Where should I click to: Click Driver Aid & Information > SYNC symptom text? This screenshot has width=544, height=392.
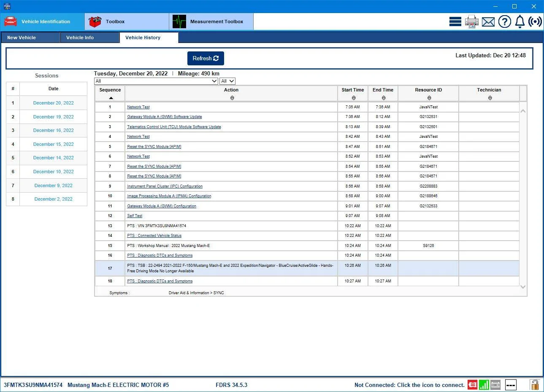tap(196, 293)
